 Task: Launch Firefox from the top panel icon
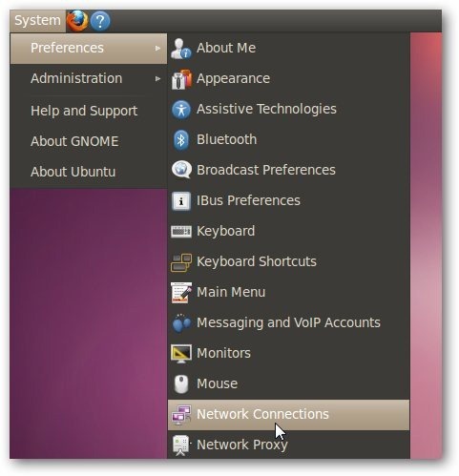click(x=76, y=21)
